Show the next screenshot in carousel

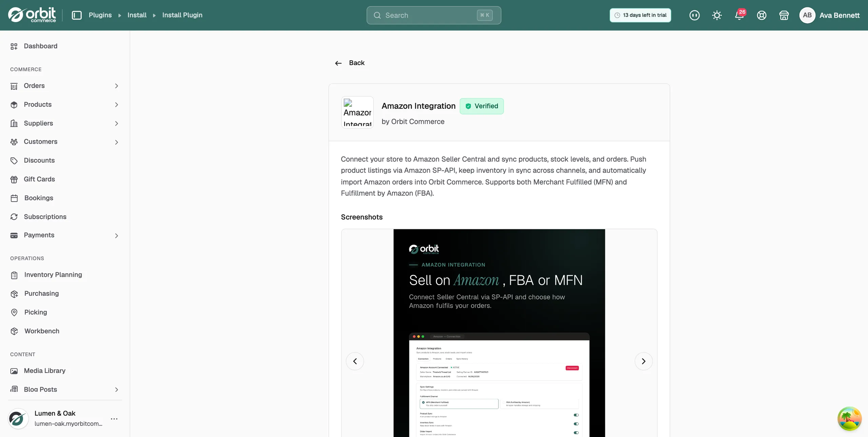pos(644,361)
